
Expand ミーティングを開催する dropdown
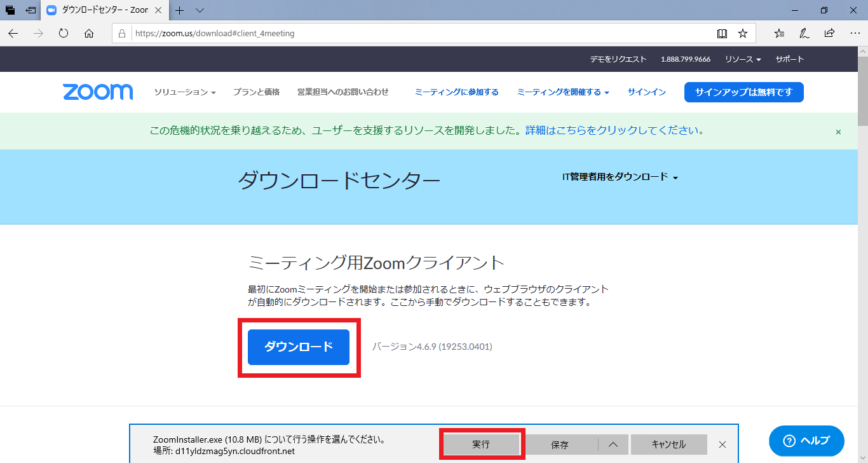(x=563, y=92)
